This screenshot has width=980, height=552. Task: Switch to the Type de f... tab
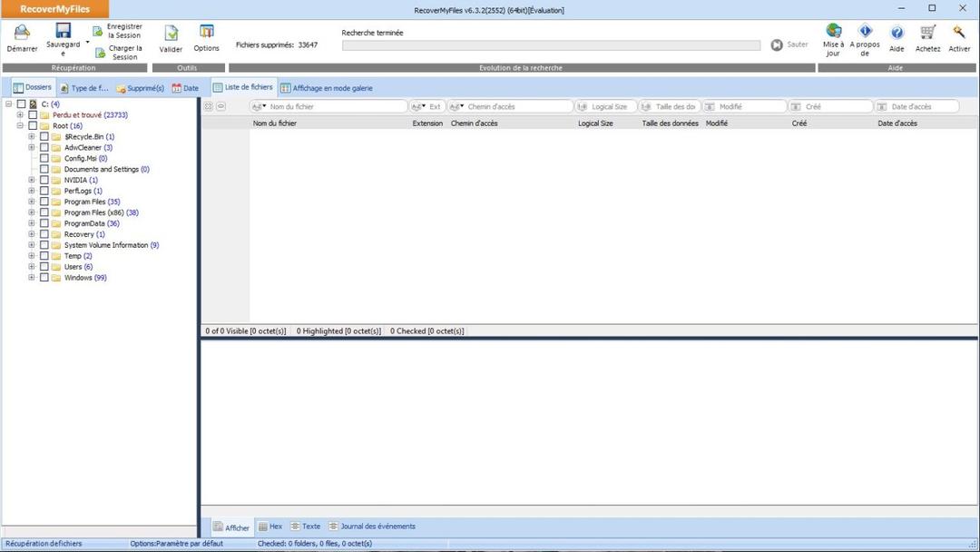click(84, 88)
